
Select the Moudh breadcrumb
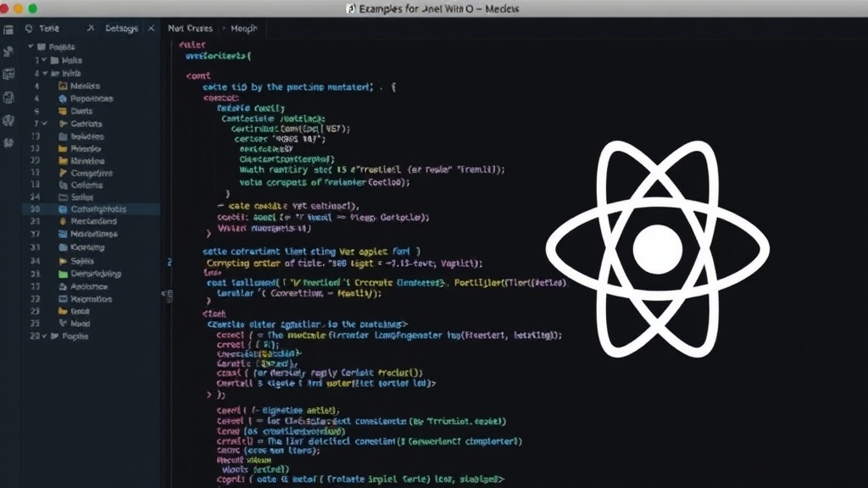pyautogui.click(x=244, y=28)
